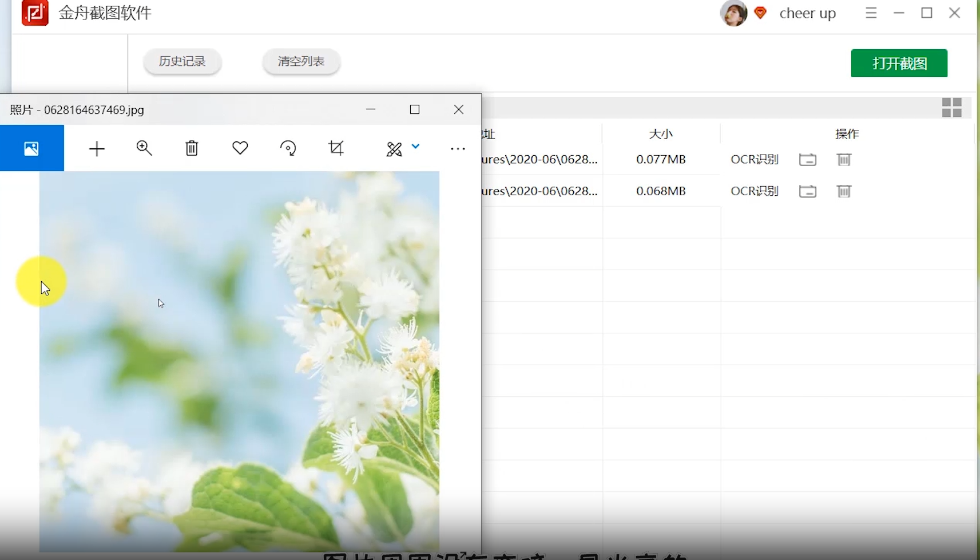Delete the 0.068MB screenshot entry
The height and width of the screenshot is (560, 980).
point(844,191)
